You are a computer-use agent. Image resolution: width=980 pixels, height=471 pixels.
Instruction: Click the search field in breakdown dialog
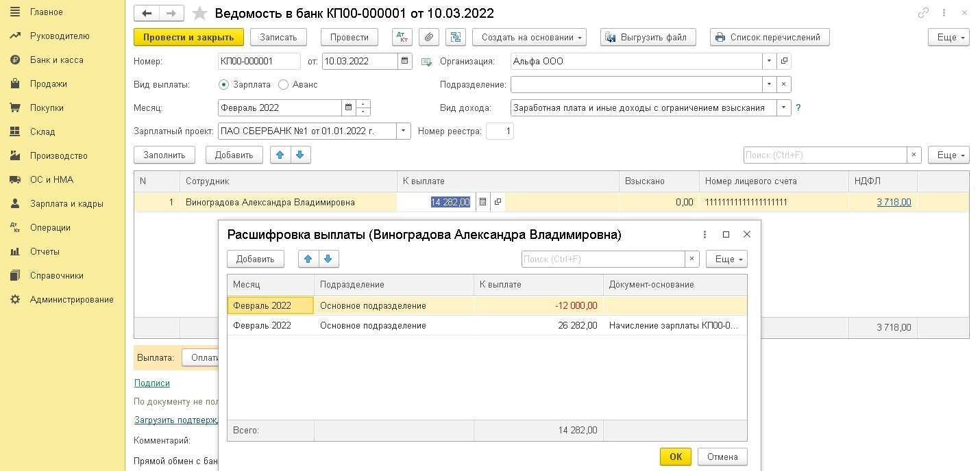click(602, 259)
